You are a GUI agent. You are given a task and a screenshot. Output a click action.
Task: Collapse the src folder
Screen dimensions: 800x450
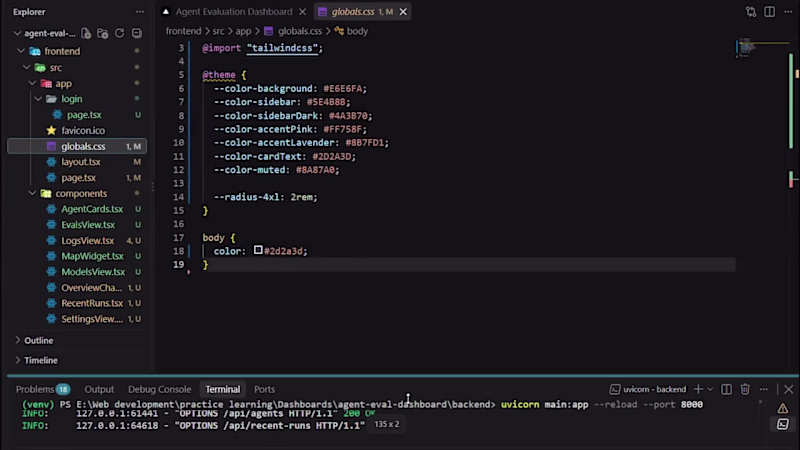tap(27, 67)
